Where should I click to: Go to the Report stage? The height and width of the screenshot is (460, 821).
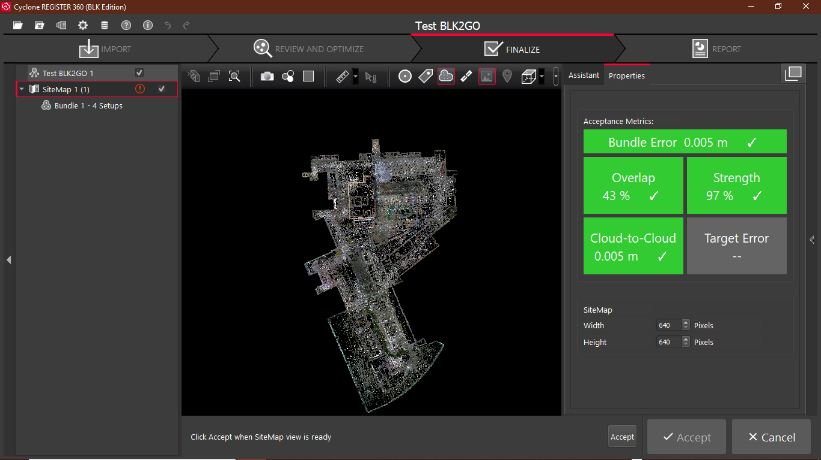[716, 49]
